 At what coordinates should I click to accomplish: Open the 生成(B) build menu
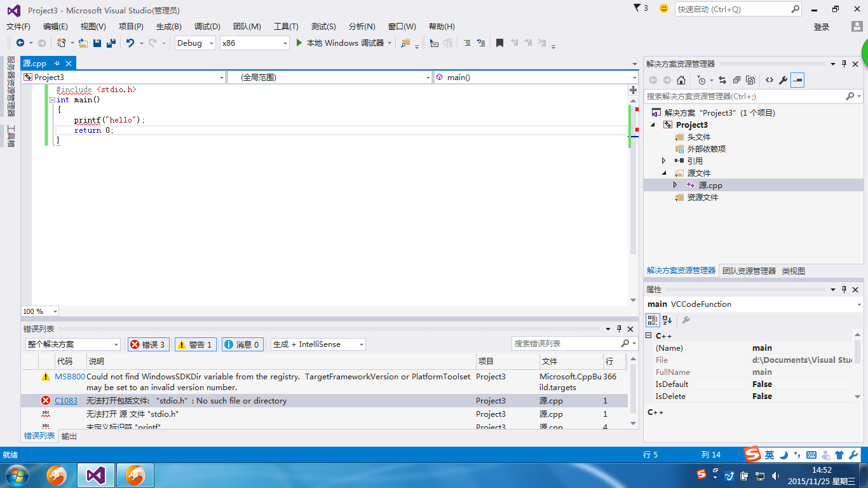click(169, 27)
